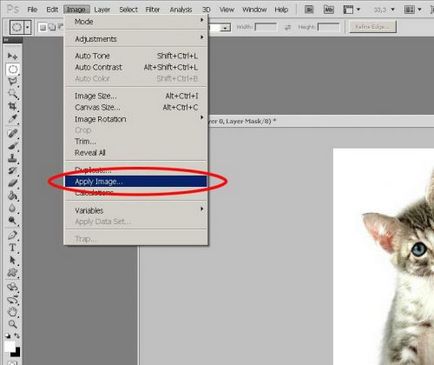Open Canvas Size dialog from menu
The width and height of the screenshot is (434, 365).
(x=136, y=107)
